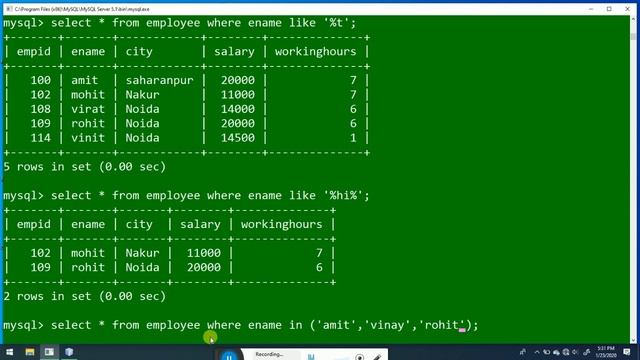The image size is (640, 360).
Task: Click 'rohit' in the typed query
Action: click(x=442, y=325)
